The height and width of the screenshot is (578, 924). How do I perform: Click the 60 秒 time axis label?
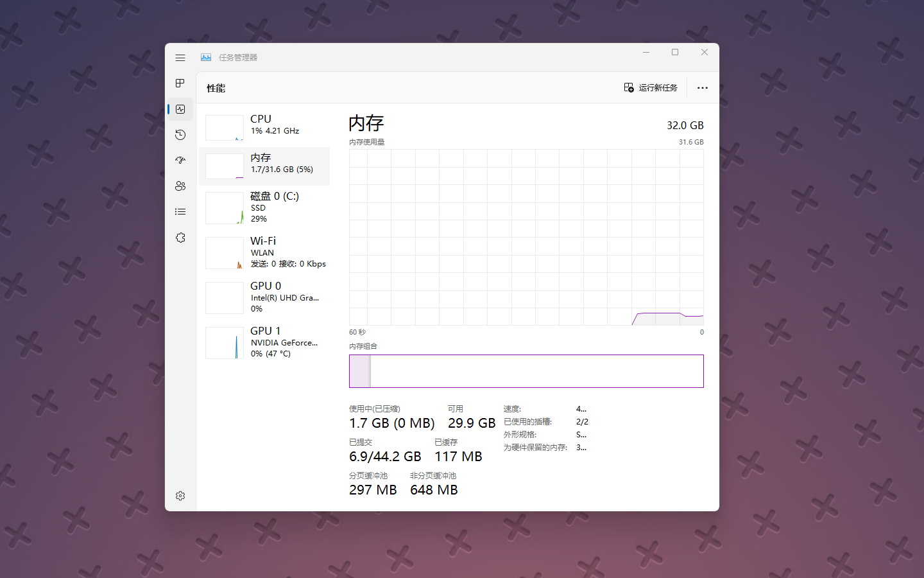point(357,332)
